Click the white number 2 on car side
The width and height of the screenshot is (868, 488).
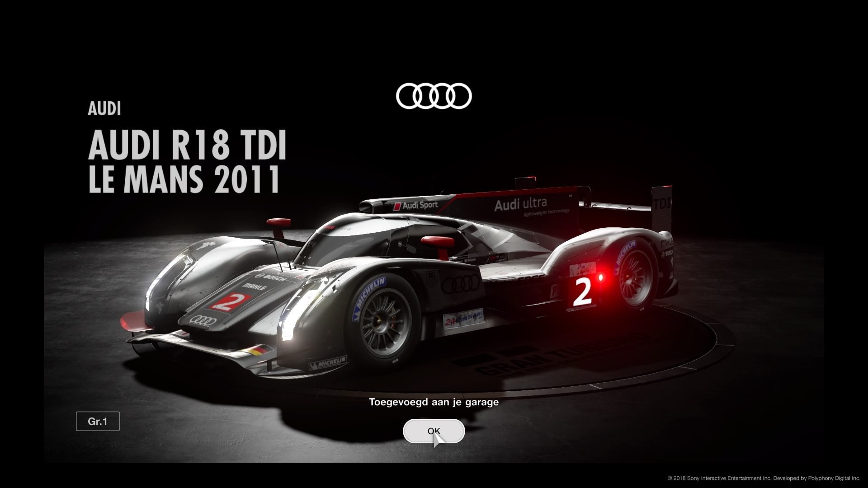[x=582, y=293]
